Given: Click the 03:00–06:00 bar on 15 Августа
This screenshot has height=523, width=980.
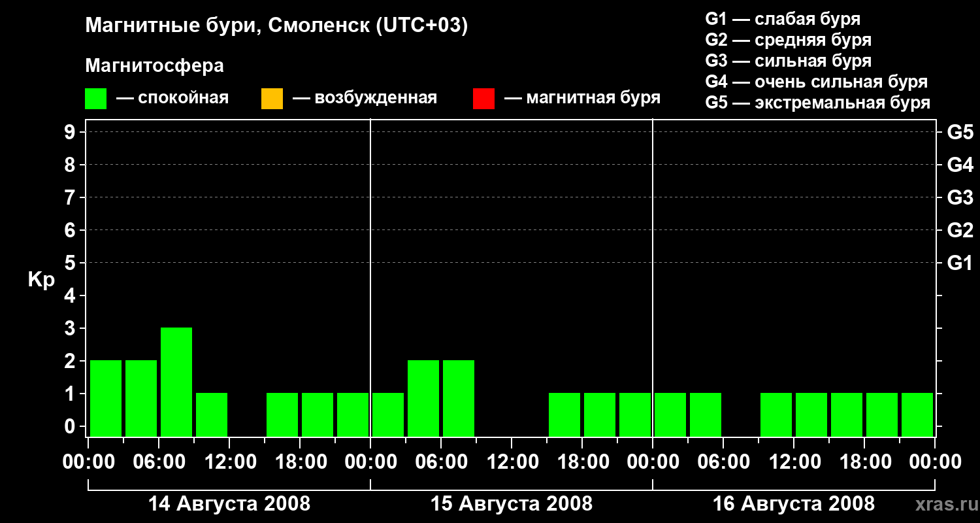Looking at the screenshot, I should point(423,398).
